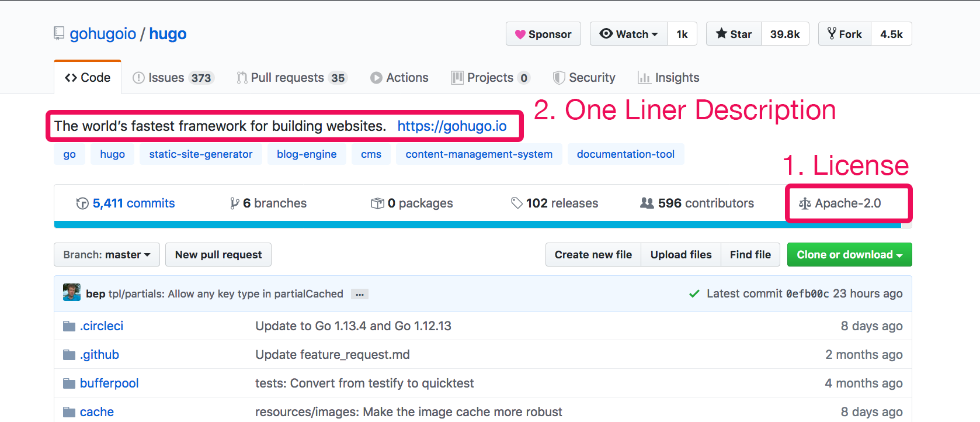Click the green checkmark commit status icon
The image size is (980, 422).
tap(694, 293)
